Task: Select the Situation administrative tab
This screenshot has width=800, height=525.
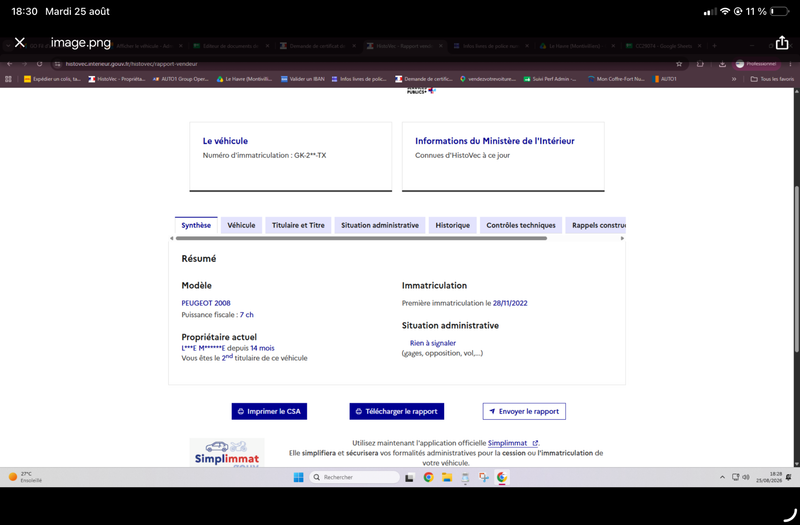Action: pos(380,225)
